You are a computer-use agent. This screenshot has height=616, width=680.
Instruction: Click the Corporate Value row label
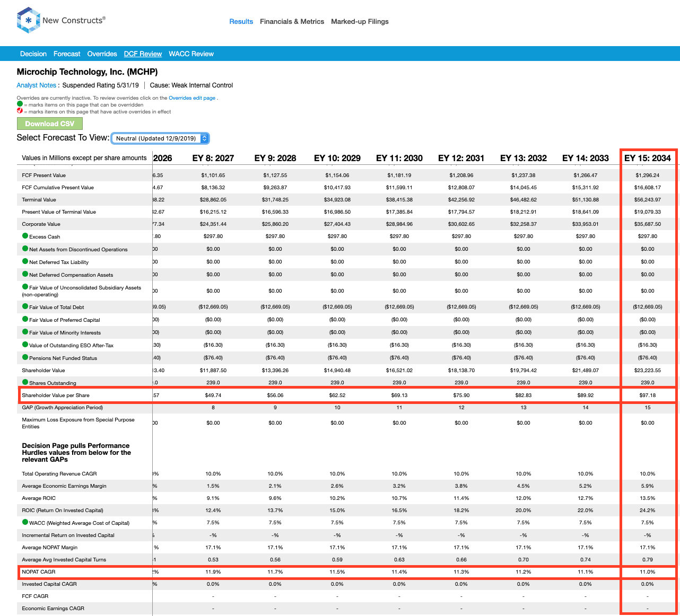tap(41, 224)
